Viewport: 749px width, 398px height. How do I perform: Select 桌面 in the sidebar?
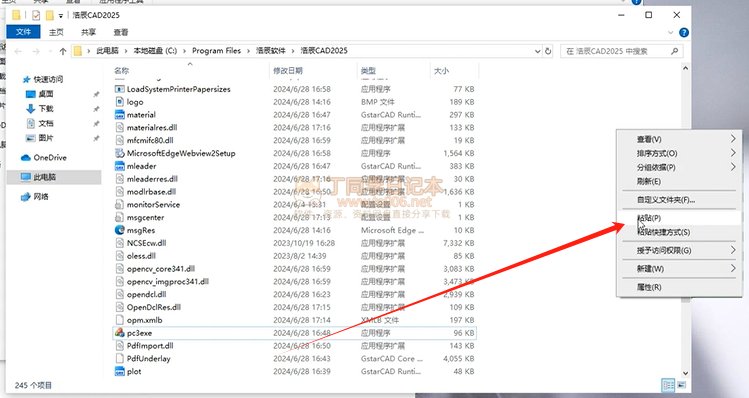point(46,94)
